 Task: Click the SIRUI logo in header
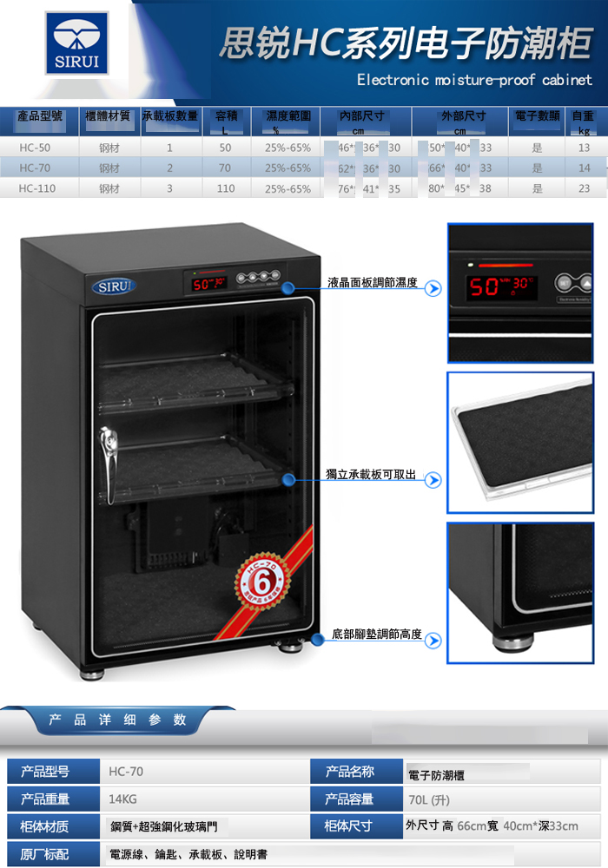tap(77, 43)
